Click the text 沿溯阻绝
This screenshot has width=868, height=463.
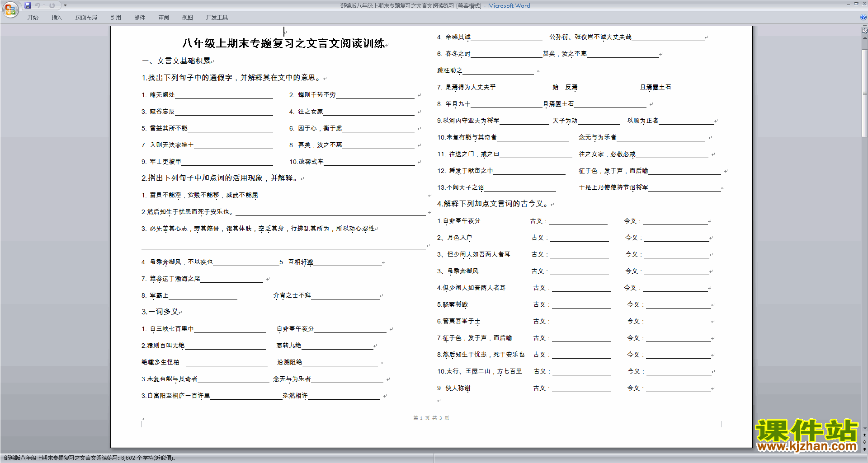pos(289,362)
